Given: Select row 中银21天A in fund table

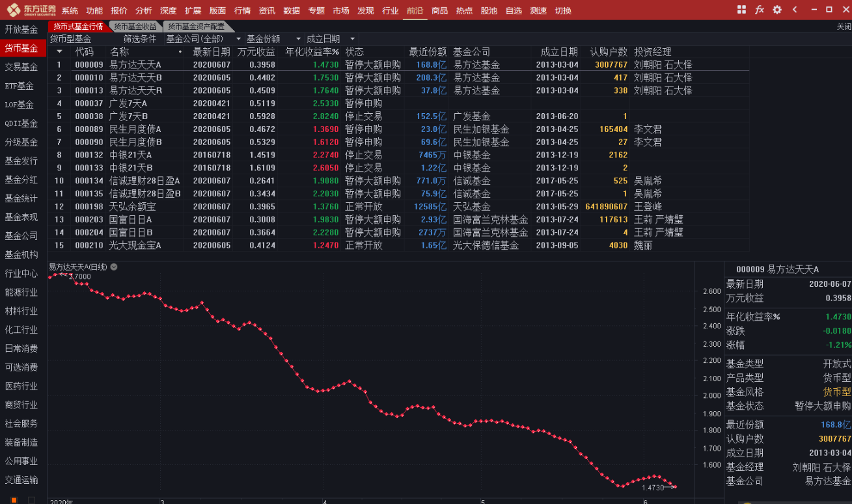Looking at the screenshot, I should tap(398, 155).
